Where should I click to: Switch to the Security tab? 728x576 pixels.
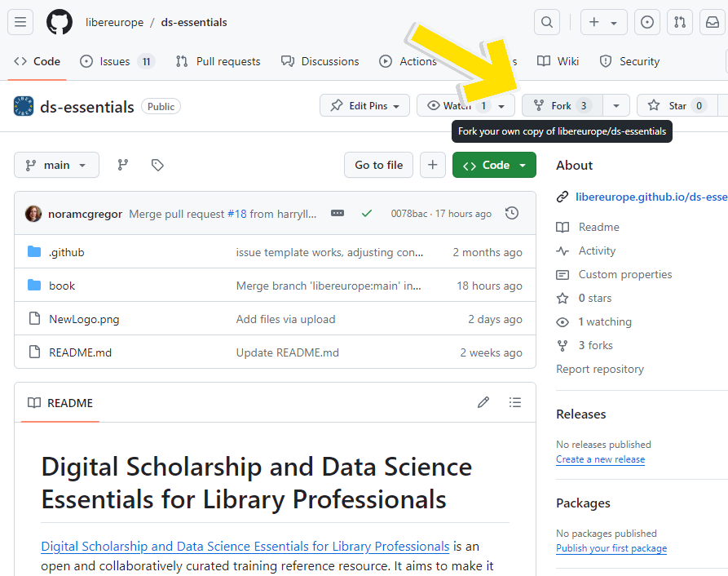pos(629,61)
